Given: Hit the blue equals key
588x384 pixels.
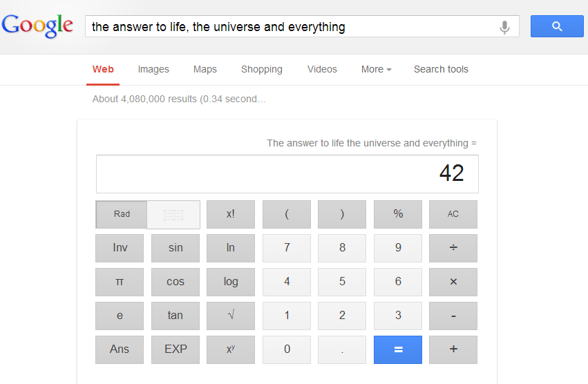Looking at the screenshot, I should (398, 349).
